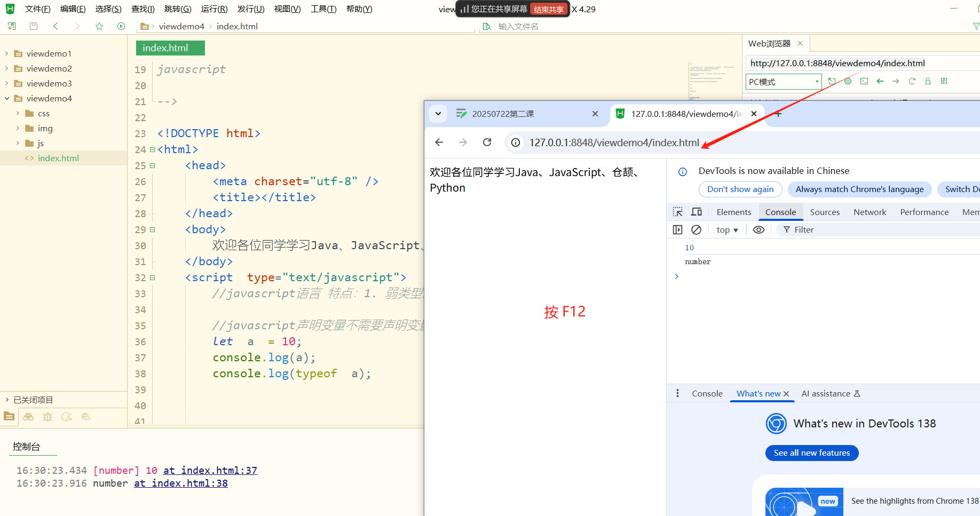Click clear console icon in DevTools
980x516 pixels.
point(696,229)
